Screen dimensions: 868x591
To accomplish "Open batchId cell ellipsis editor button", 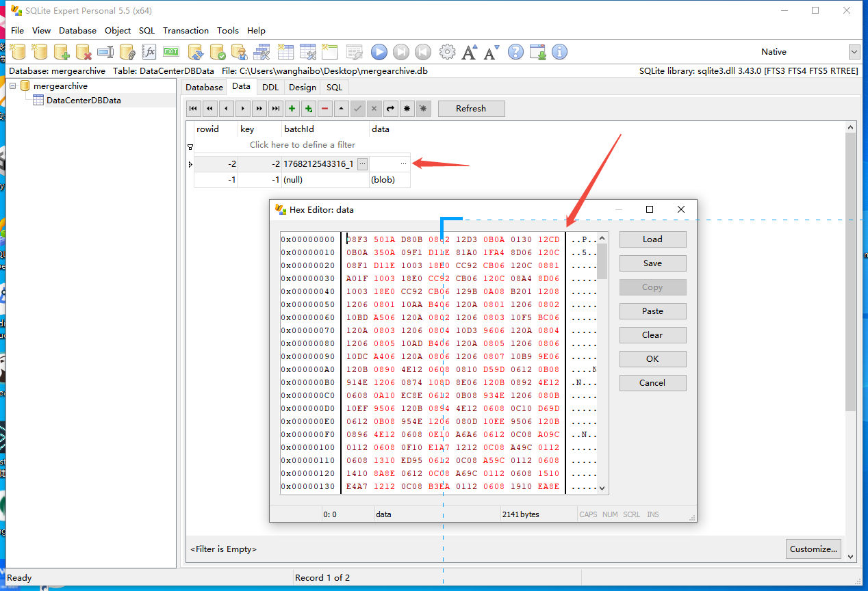I will 362,163.
